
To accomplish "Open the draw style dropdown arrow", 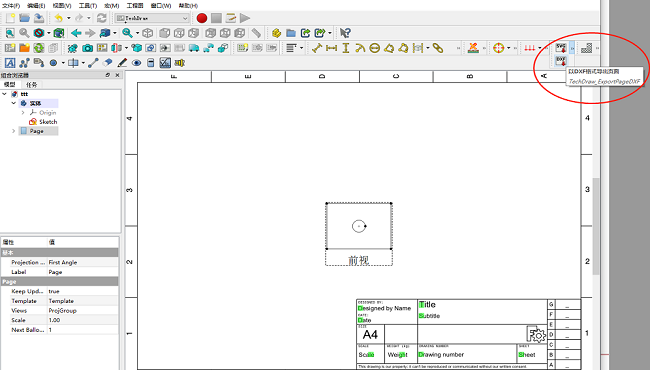I will click(x=49, y=33).
